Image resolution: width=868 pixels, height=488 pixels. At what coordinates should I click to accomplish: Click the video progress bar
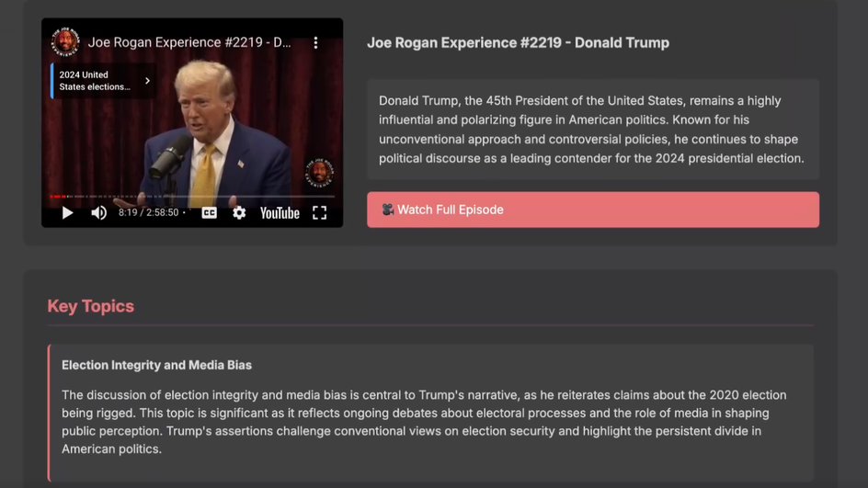tap(192, 196)
